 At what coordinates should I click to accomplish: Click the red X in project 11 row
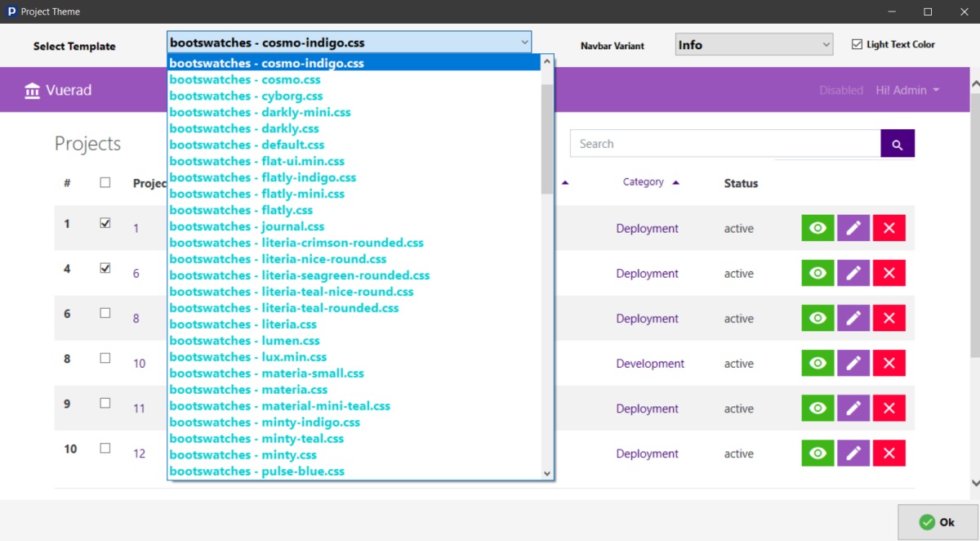[889, 408]
